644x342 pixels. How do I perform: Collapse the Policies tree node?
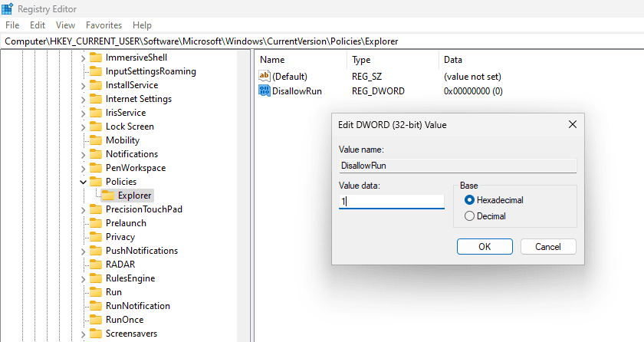click(x=83, y=182)
